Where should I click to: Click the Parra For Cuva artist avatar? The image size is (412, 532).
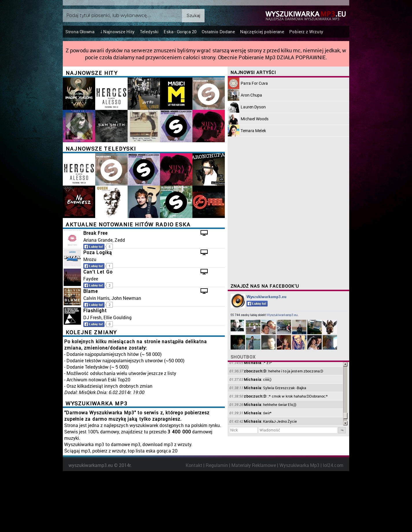click(233, 83)
